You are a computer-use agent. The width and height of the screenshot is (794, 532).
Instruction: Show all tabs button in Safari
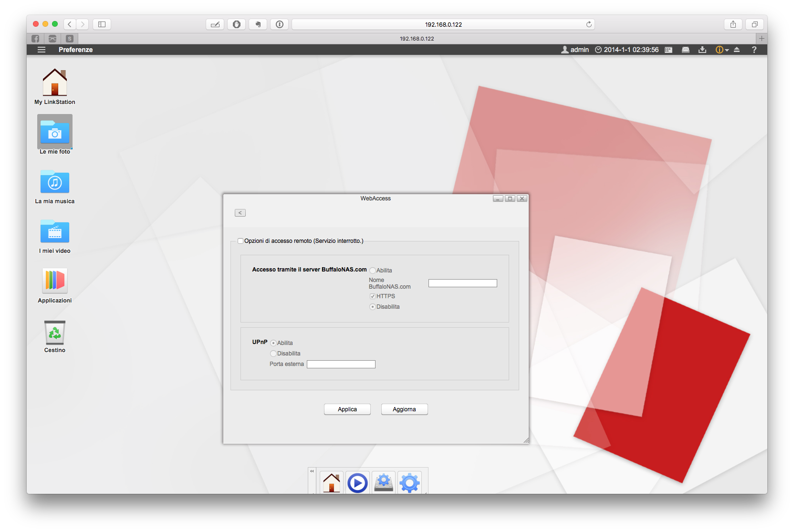coord(755,24)
